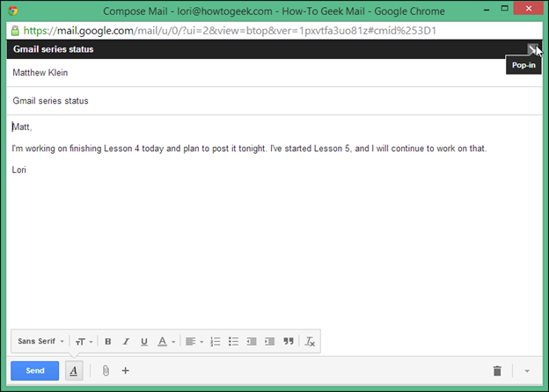The image size is (549, 392).
Task: Apply quote formatting
Action: (x=289, y=341)
